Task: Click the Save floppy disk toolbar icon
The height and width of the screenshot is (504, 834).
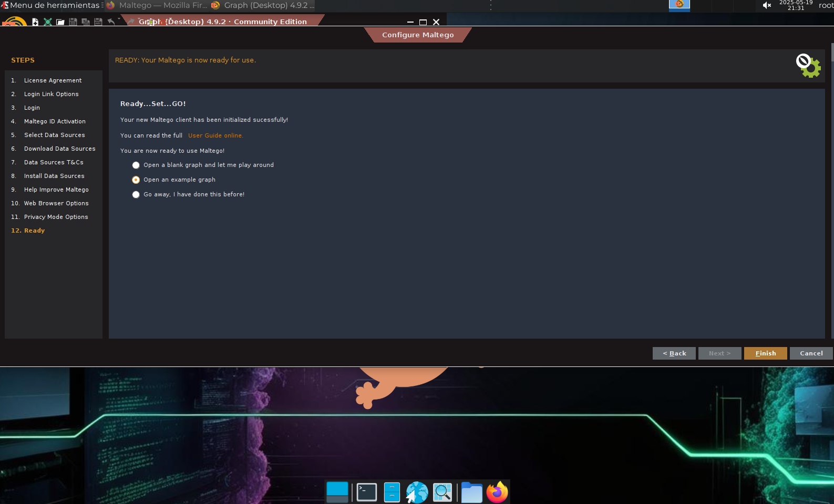Action: pos(73,22)
